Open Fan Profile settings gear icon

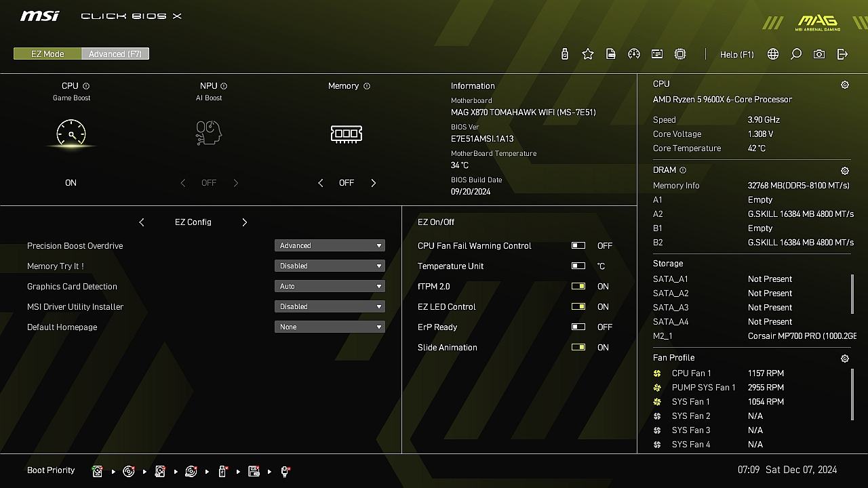(x=845, y=359)
